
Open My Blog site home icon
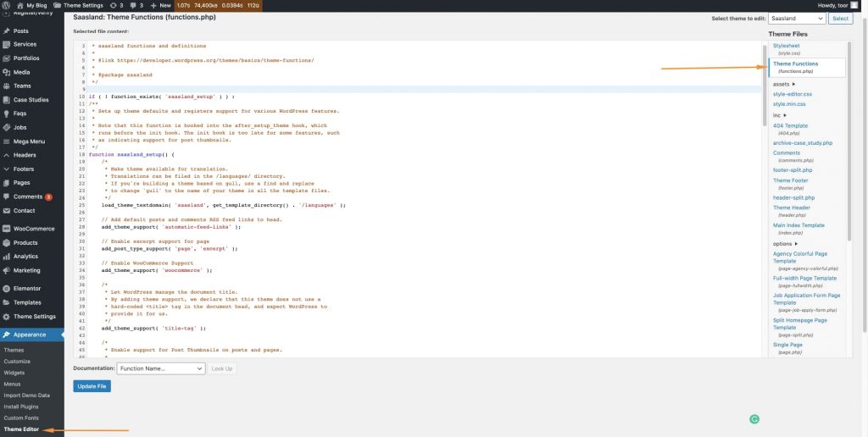[20, 5]
